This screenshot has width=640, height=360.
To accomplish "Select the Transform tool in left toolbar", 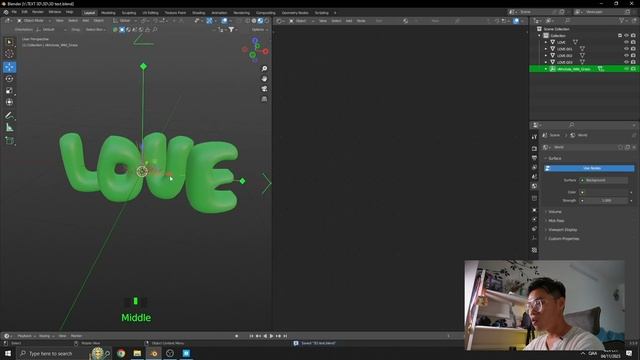I will (9, 102).
